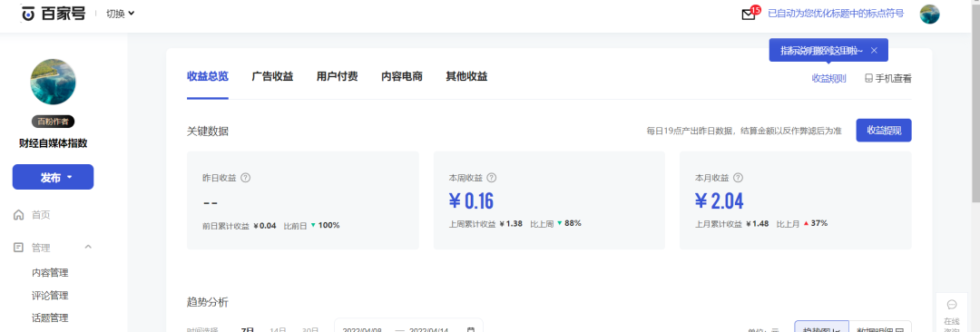The image size is (980, 332).
Task: Open the 收益规则 link
Action: 828,78
